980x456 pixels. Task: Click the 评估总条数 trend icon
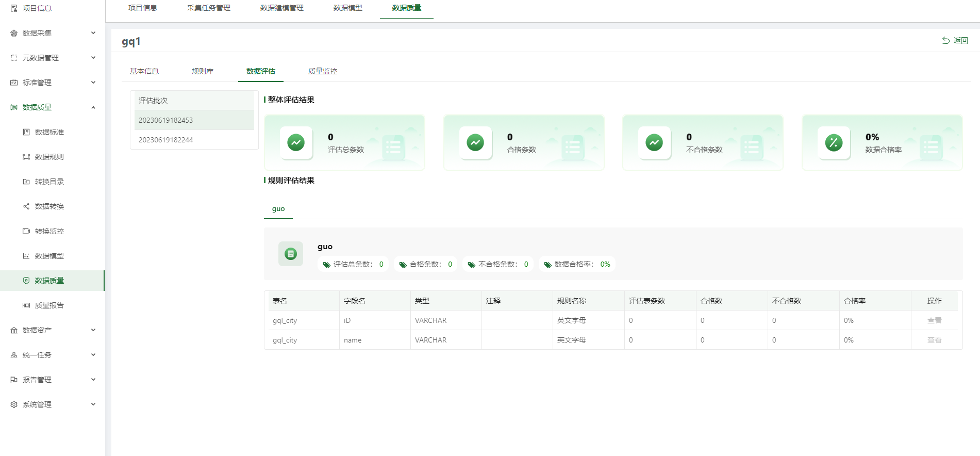296,142
